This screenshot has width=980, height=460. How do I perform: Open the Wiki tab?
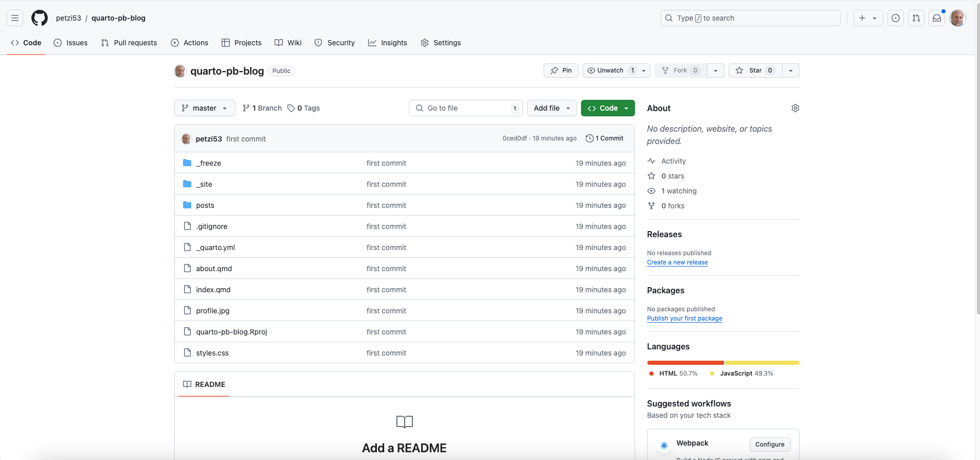click(x=288, y=43)
